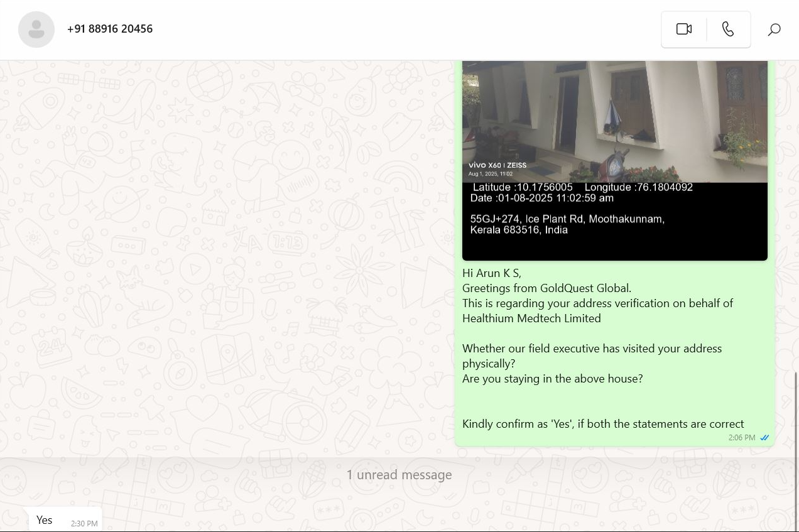Click the latitude and longitude caption on photo

[x=582, y=187]
